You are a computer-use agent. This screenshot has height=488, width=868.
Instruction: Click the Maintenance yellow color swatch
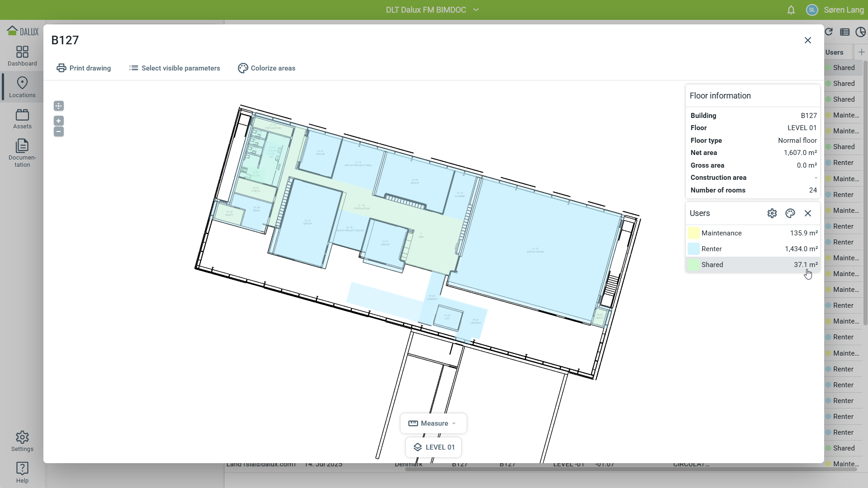point(693,233)
